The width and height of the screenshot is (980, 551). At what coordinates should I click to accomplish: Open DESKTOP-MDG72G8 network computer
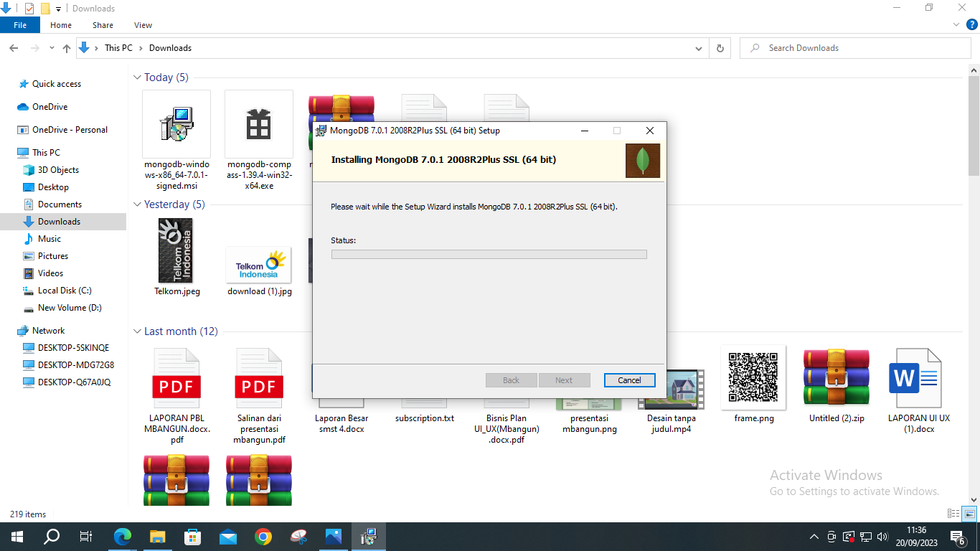[76, 365]
